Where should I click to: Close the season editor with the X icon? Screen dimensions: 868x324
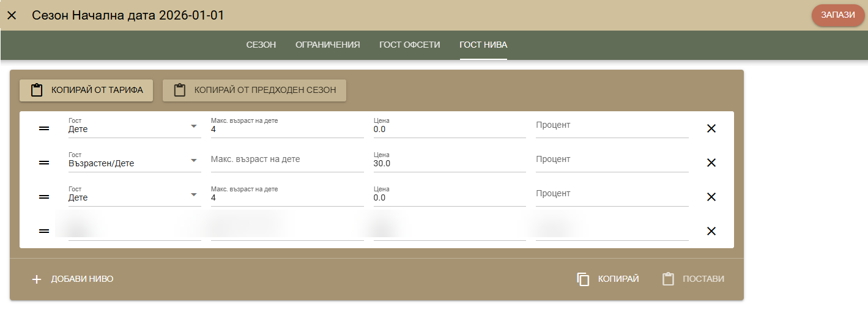coord(12,15)
